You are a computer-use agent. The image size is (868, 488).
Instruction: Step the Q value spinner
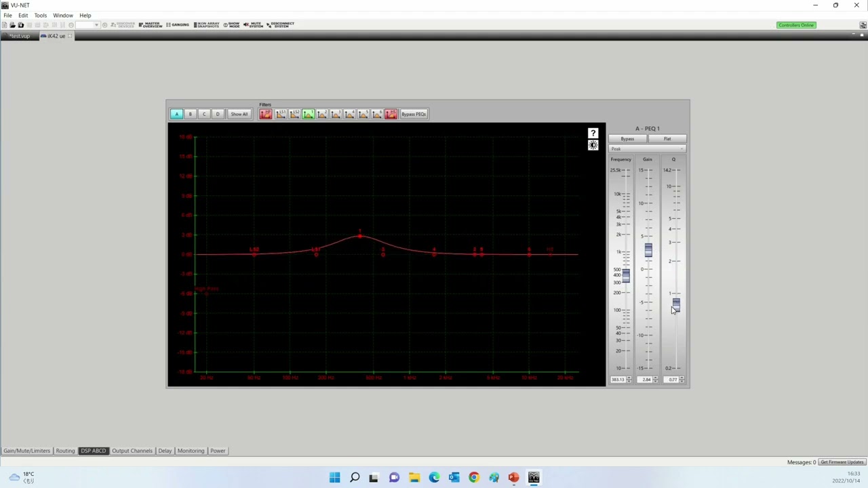(x=682, y=380)
